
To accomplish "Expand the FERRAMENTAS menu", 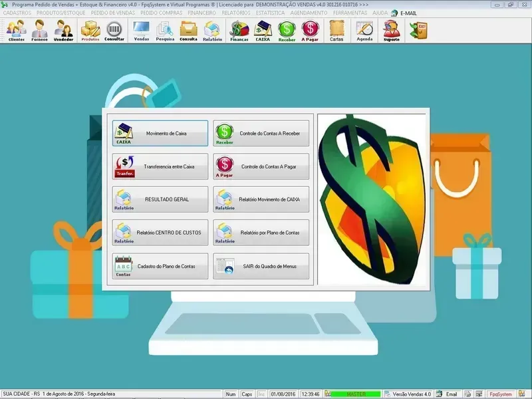I will [350, 13].
